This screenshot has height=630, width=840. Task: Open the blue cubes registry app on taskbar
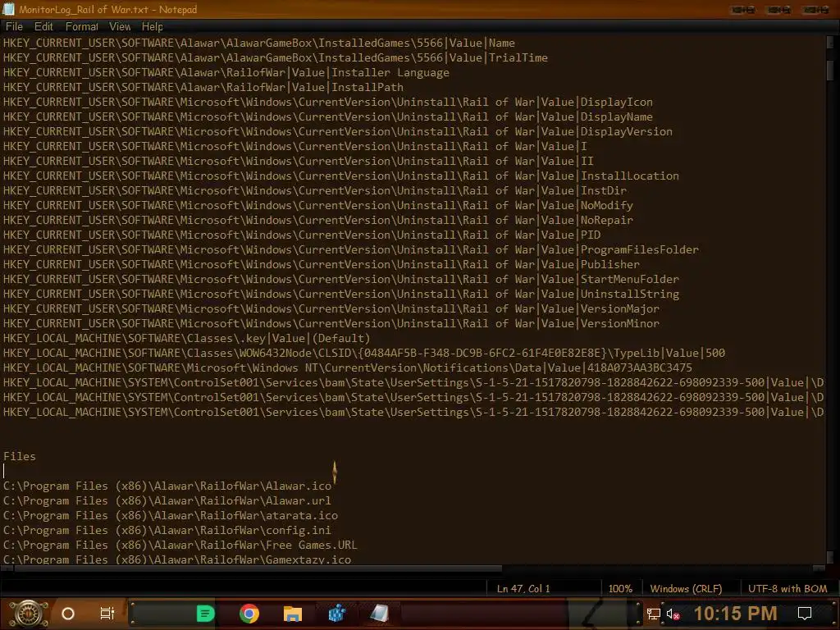click(336, 614)
